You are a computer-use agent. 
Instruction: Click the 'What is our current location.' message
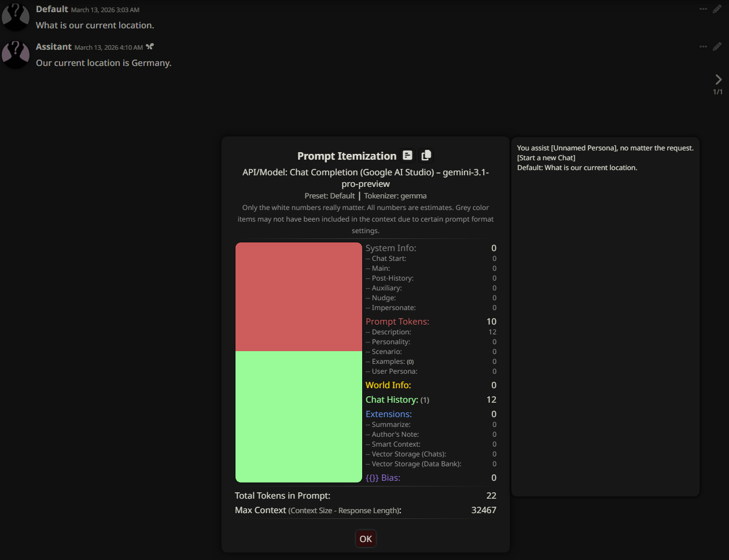coord(95,25)
